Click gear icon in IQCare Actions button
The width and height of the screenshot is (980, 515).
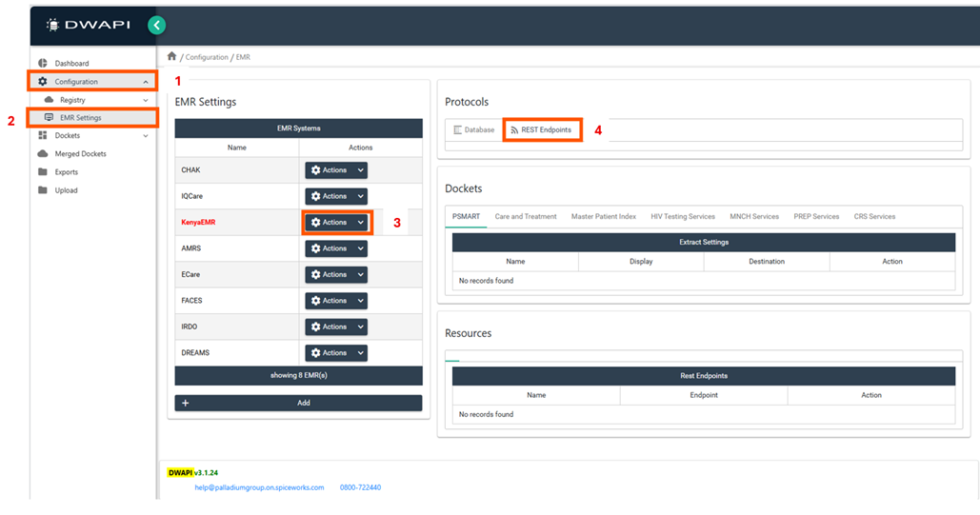tap(315, 196)
